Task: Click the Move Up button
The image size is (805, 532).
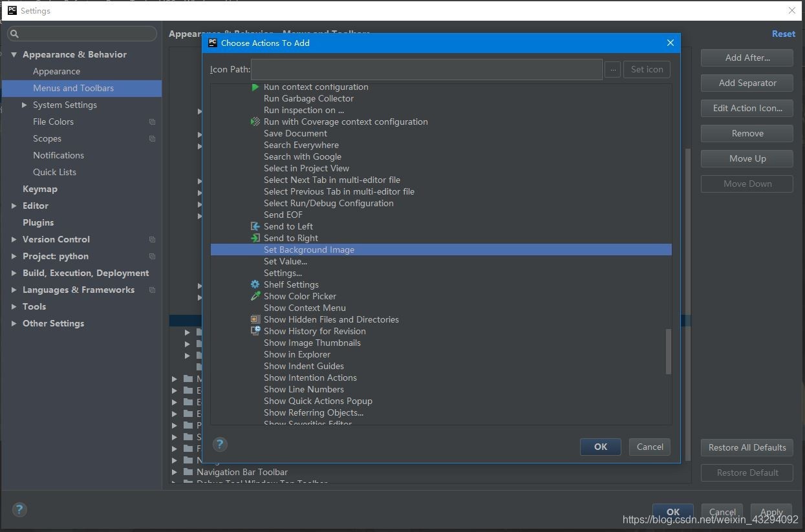Action: point(747,158)
